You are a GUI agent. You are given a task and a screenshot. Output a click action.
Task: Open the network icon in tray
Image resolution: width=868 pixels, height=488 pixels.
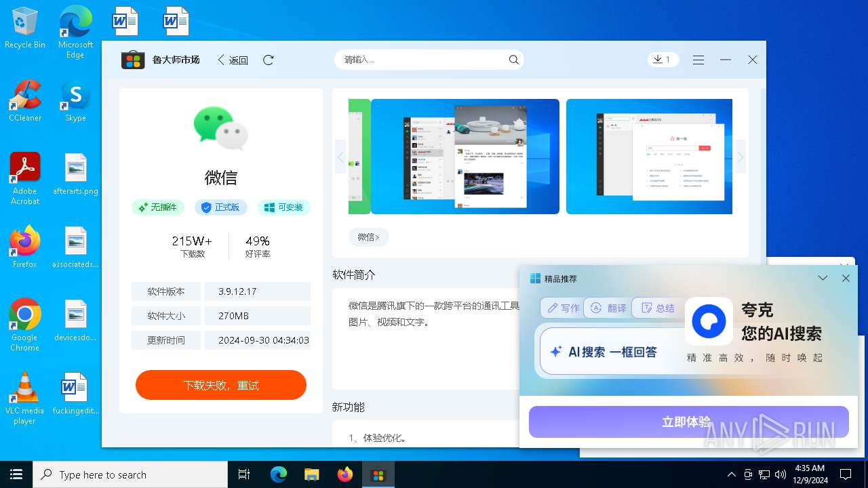764,474
